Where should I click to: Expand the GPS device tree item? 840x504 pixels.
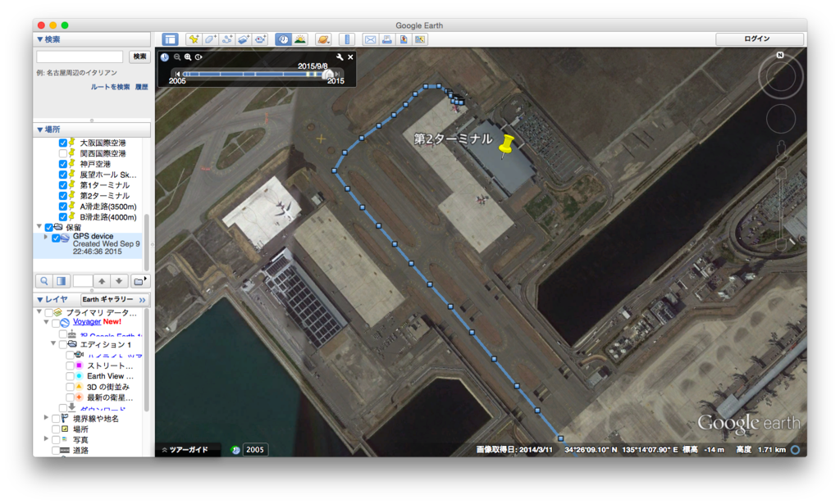pos(46,237)
